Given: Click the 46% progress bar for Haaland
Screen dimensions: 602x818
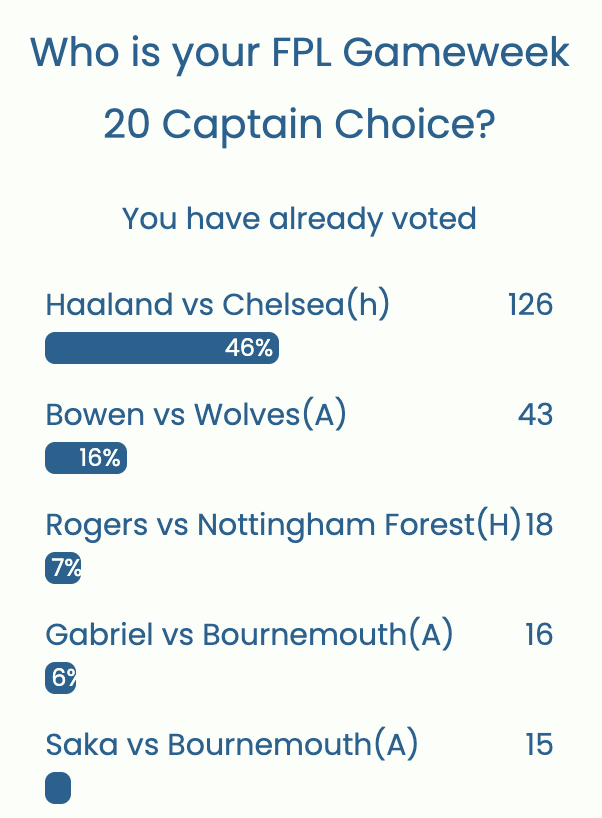Looking at the screenshot, I should [162, 348].
